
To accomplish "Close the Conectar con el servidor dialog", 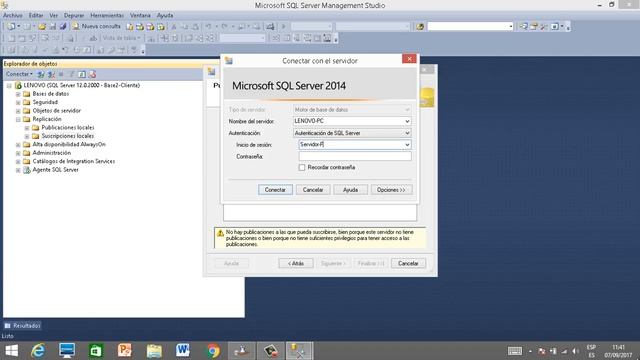I will tap(409, 59).
